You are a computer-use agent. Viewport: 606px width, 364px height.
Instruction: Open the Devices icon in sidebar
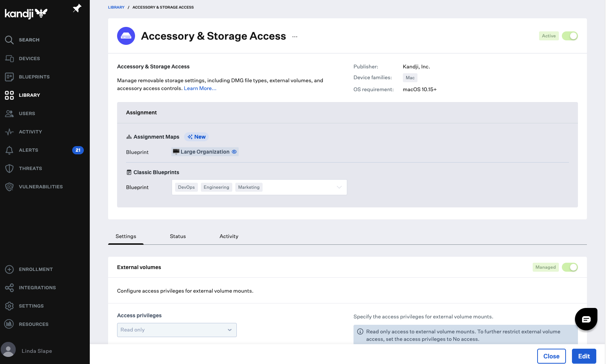(x=9, y=58)
